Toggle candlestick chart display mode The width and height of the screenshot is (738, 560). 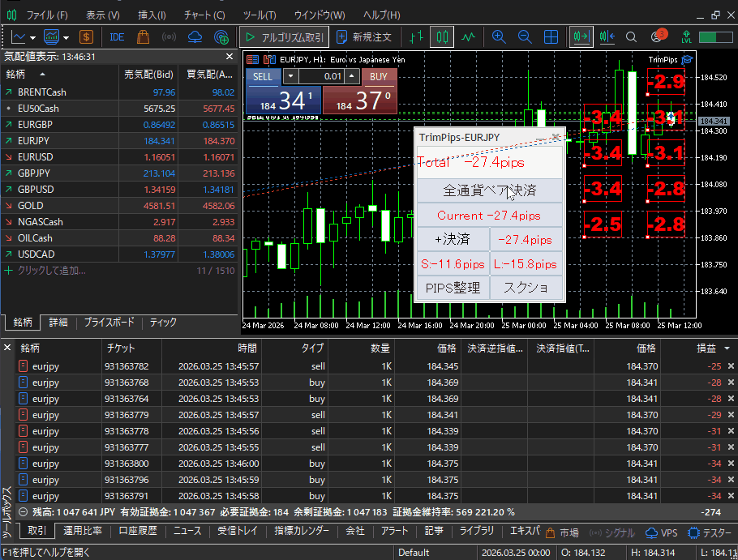442,37
